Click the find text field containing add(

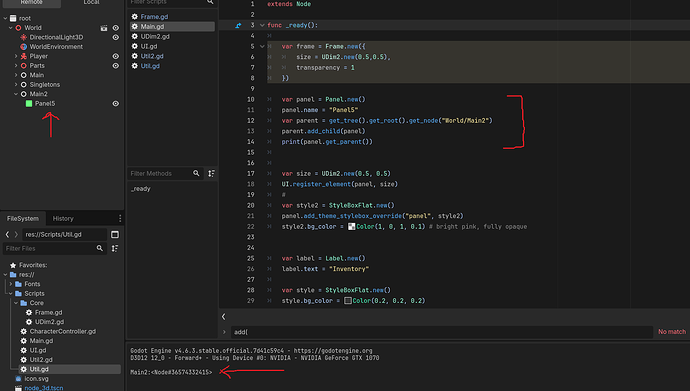point(442,332)
